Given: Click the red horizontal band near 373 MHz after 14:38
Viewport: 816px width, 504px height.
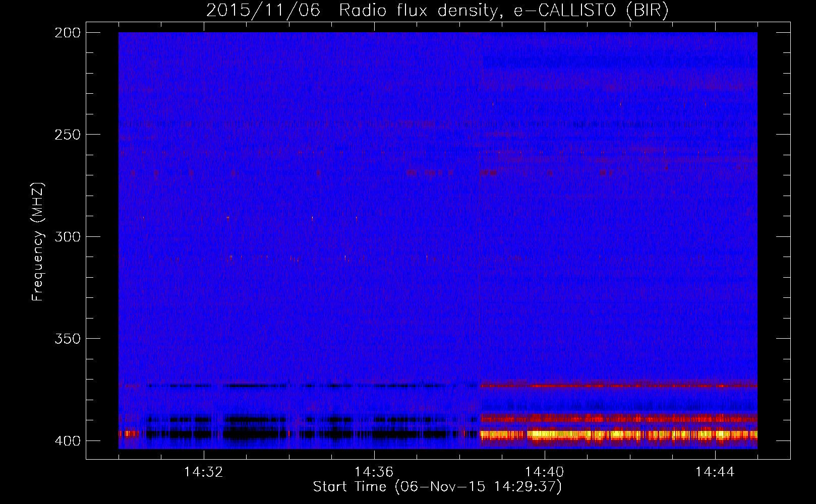Looking at the screenshot, I should tap(618, 386).
